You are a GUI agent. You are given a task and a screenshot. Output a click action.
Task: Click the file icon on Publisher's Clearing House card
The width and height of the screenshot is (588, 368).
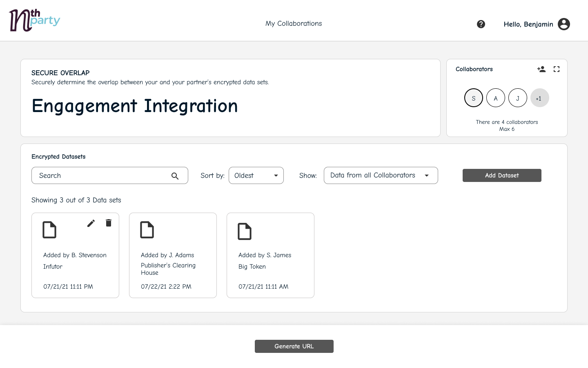tap(147, 230)
